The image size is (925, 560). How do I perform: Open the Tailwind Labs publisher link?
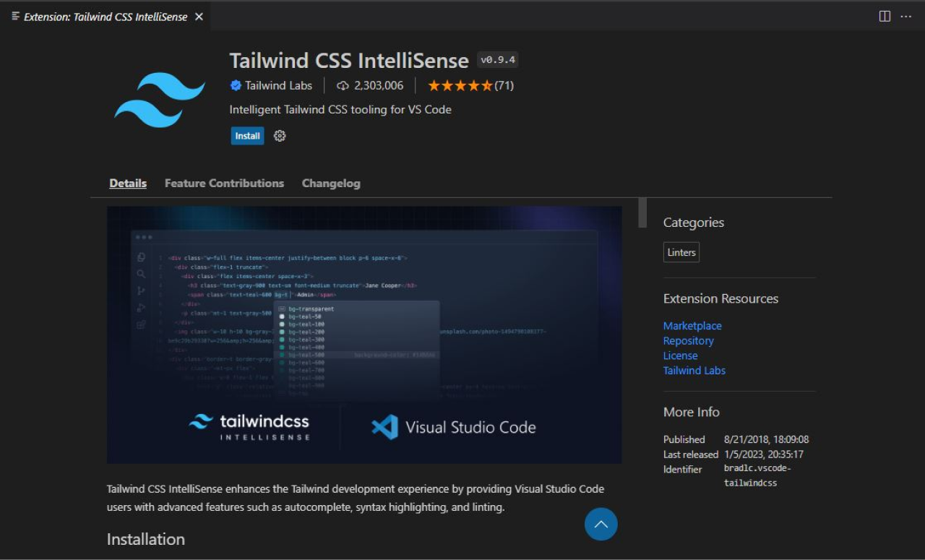point(278,85)
